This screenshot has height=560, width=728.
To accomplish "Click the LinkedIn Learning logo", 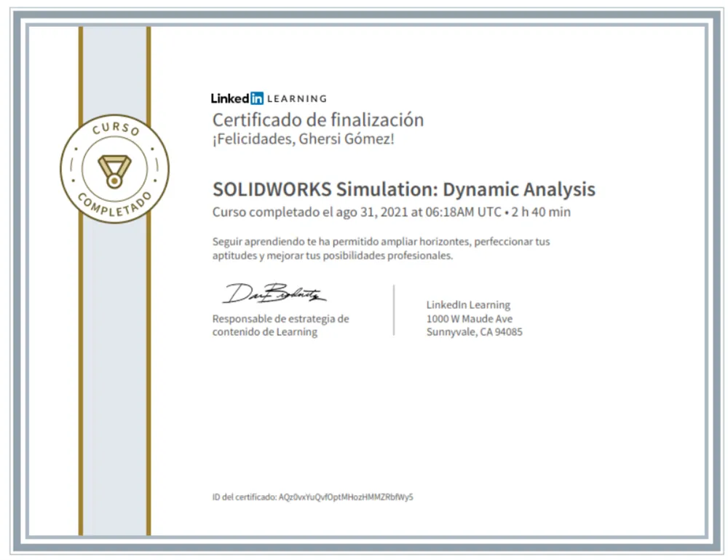I will tap(269, 98).
